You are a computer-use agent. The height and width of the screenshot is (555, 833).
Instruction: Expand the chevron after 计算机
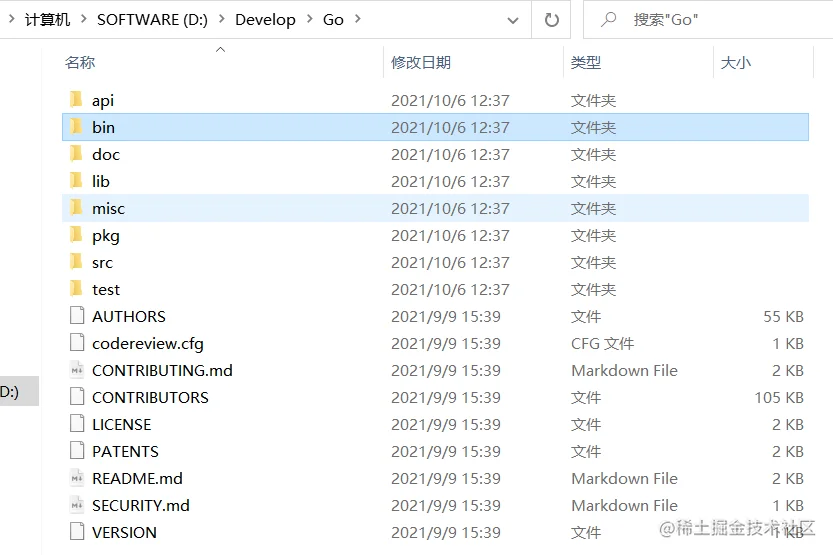click(83, 19)
